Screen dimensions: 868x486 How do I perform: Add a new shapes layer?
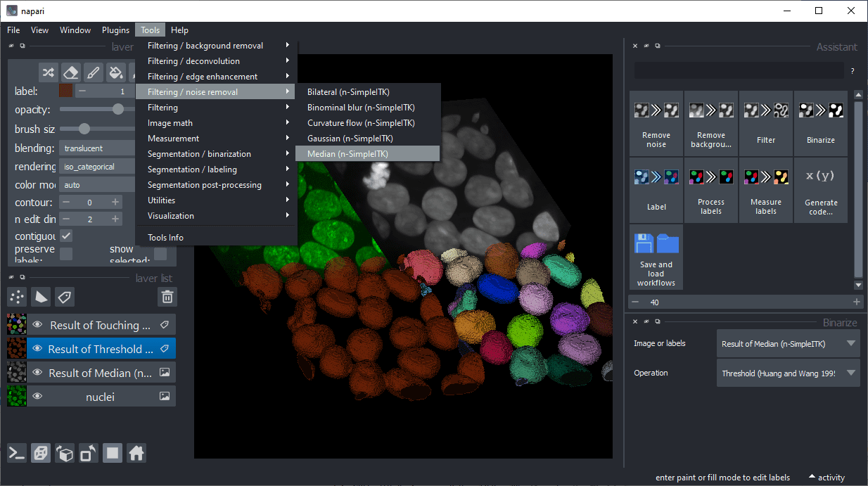(42, 297)
